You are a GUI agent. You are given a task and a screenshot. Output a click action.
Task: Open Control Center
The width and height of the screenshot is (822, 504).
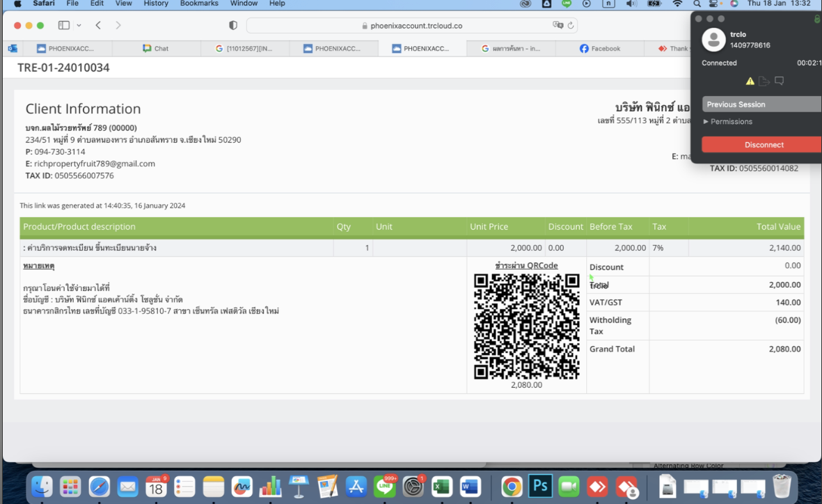714,3
